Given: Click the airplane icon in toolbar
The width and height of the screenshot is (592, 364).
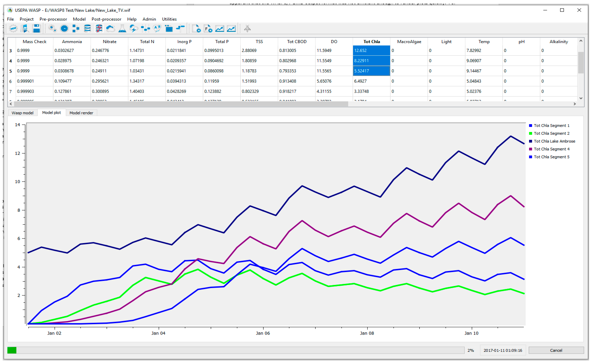Looking at the screenshot, I should pyautogui.click(x=247, y=29).
